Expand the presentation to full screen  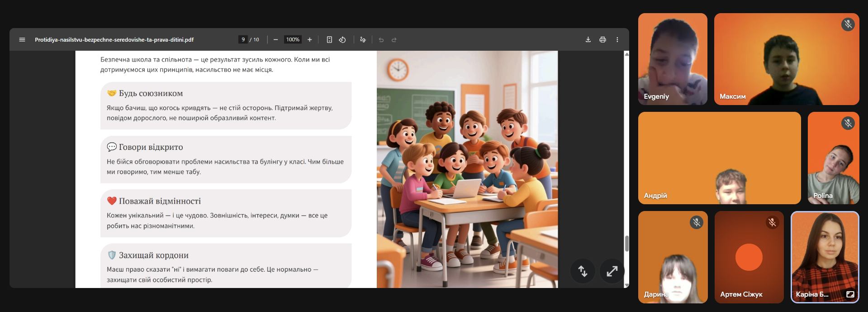(x=612, y=271)
